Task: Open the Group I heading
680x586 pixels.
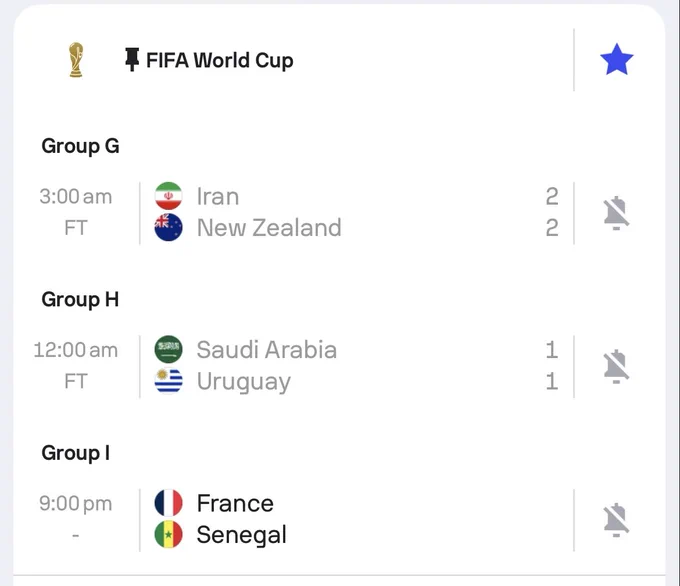Action: click(x=76, y=453)
